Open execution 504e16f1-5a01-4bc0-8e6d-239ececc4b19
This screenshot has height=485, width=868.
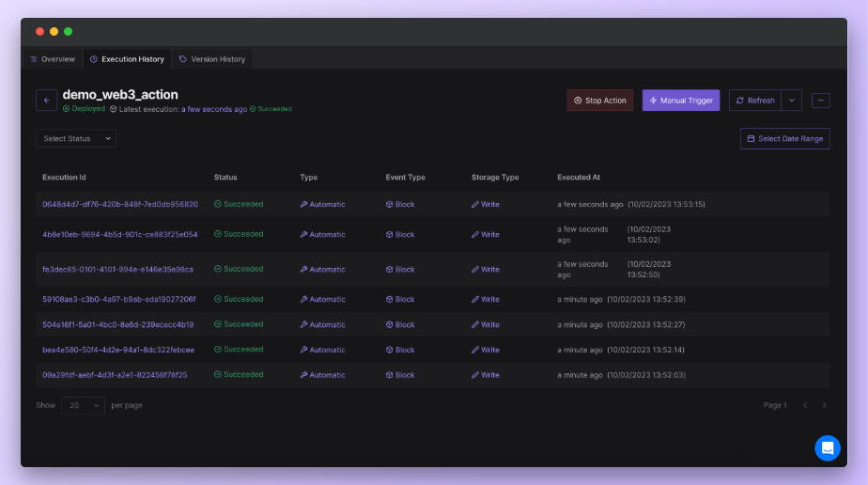tap(118, 324)
